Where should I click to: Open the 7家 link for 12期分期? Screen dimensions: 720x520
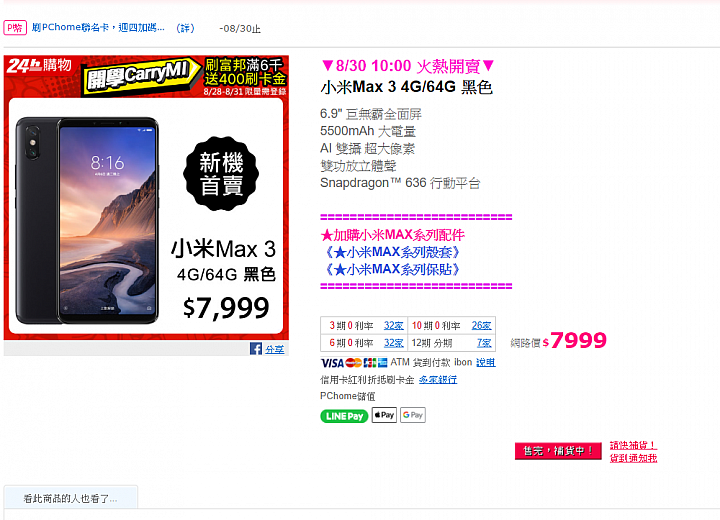[484, 343]
